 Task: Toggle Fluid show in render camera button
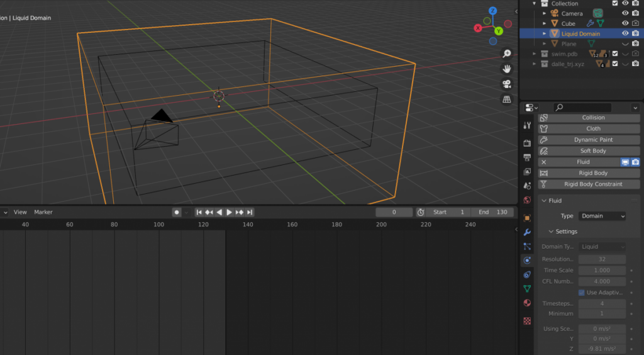pos(635,162)
